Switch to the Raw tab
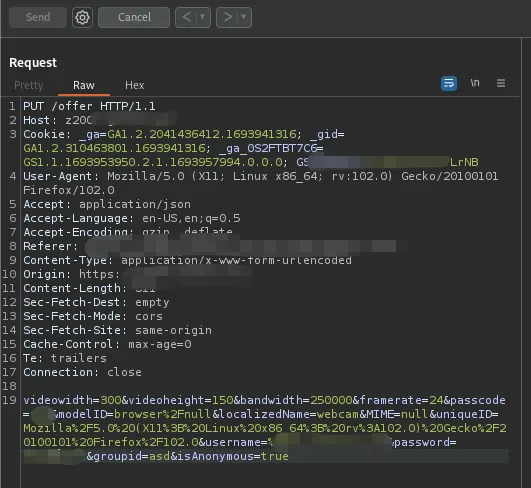The image size is (531, 488). pos(84,85)
